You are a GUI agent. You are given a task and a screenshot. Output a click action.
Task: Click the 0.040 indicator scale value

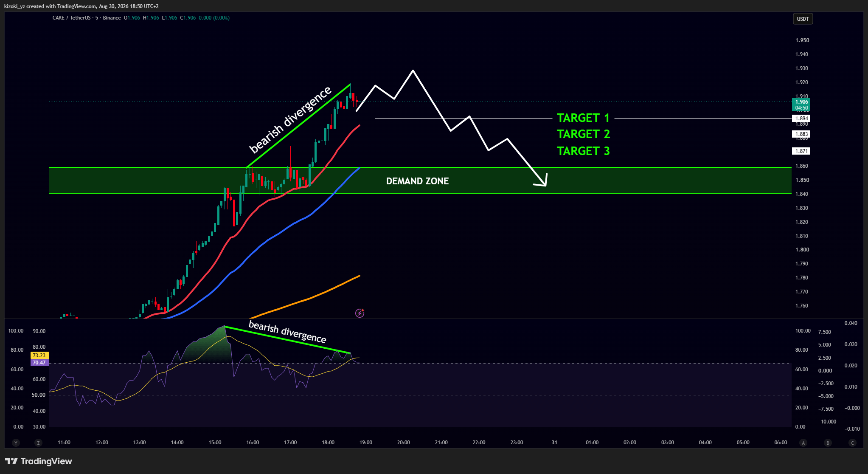(x=851, y=323)
